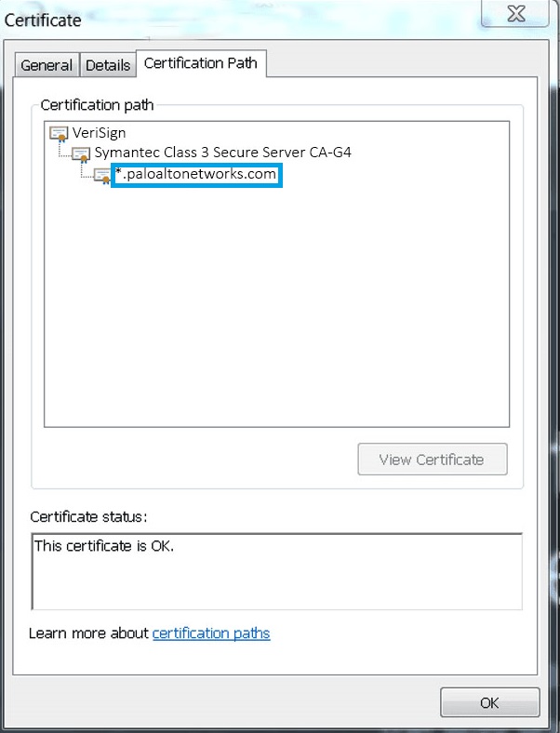Click the 'Certificate status:' label
This screenshot has width=560, height=733.
pos(89,516)
